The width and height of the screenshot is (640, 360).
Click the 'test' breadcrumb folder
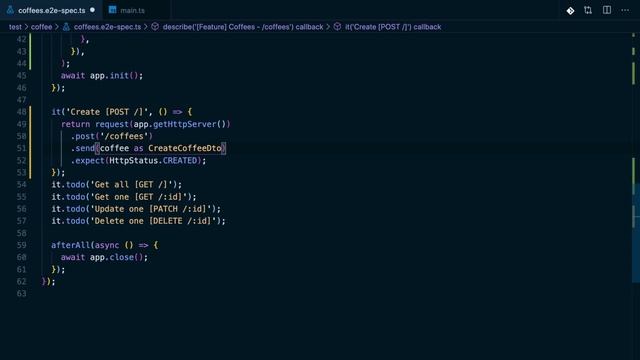[x=15, y=27]
